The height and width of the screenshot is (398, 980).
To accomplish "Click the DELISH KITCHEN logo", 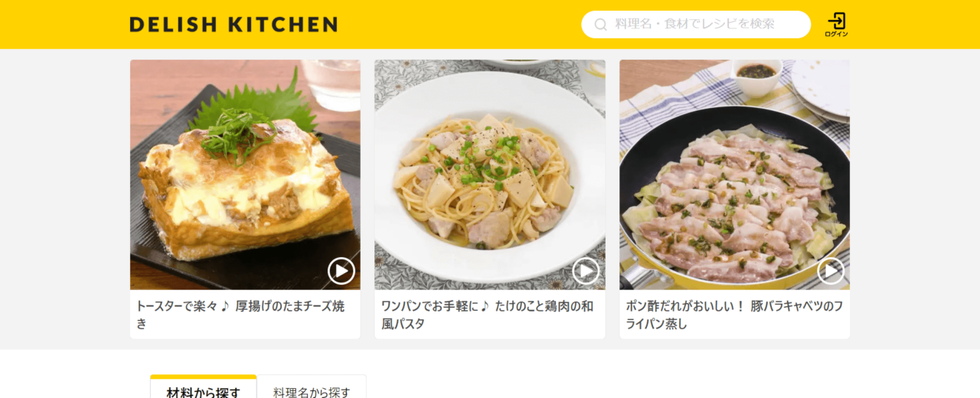I will [x=234, y=24].
